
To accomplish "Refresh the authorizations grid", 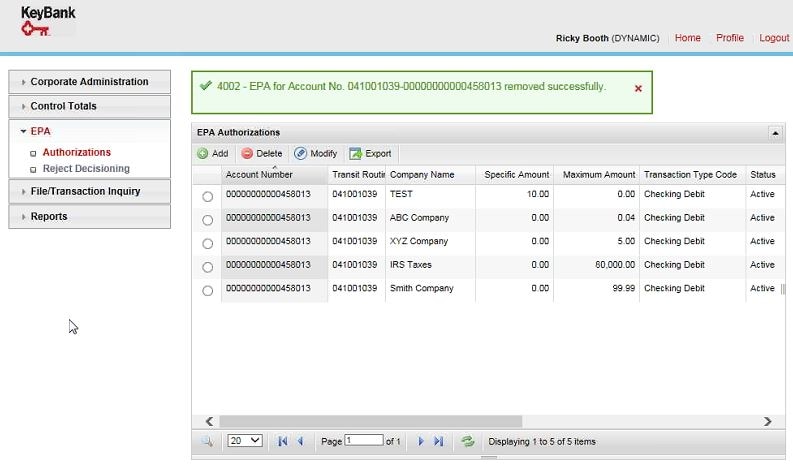I will 468,441.
